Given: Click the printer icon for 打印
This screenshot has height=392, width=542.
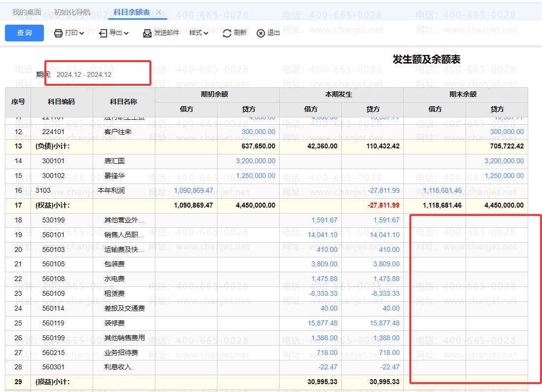Looking at the screenshot, I should click(x=58, y=33).
